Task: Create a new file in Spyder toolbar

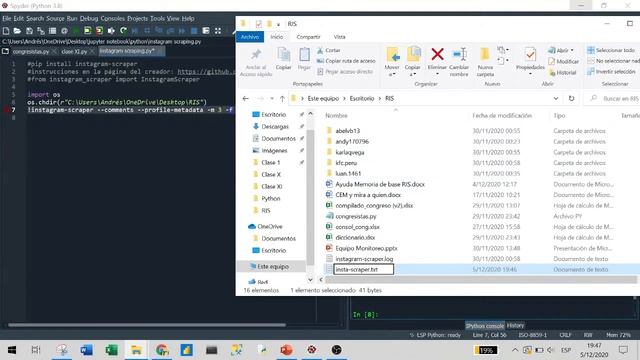Action: coord(6,31)
